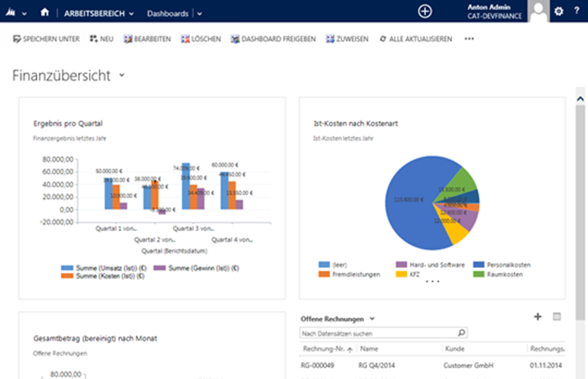Image resolution: width=588 pixels, height=379 pixels.
Task: Click the Anton Admin user avatar
Action: 538,12
